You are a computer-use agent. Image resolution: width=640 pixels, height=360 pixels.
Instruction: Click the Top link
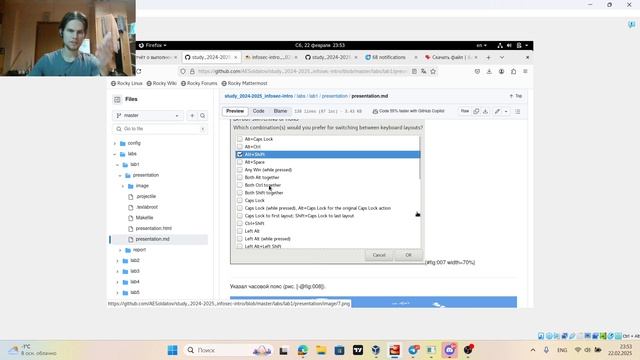tap(516, 96)
